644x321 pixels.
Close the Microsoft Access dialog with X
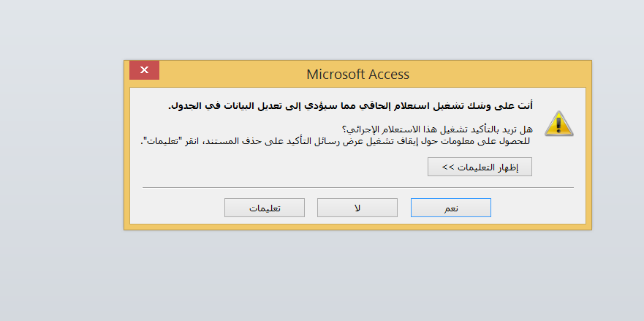click(144, 70)
